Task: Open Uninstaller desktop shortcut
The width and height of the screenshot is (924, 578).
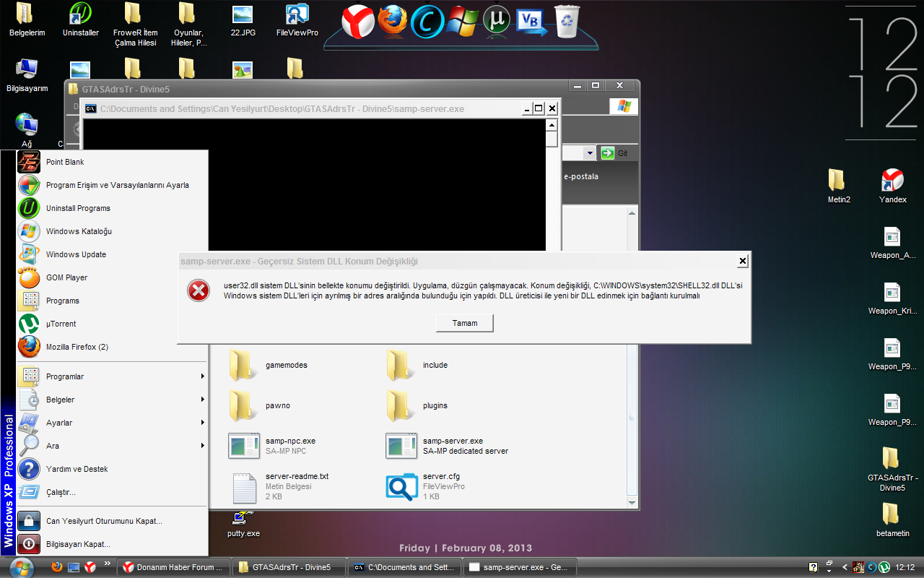Action: click(x=81, y=20)
